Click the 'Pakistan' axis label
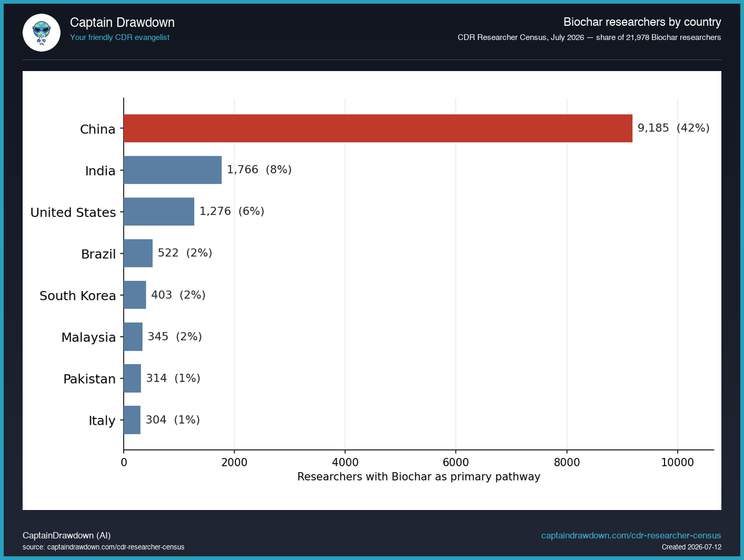This screenshot has height=560, width=744. (89, 379)
